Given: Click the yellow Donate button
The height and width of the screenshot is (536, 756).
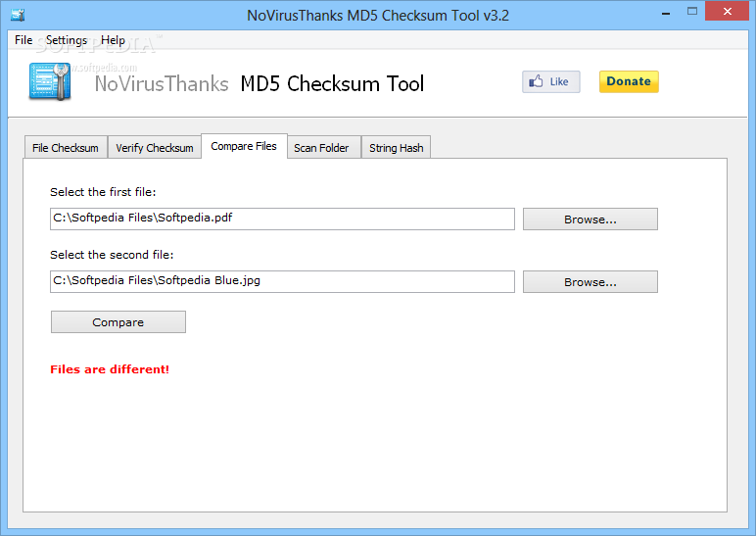Looking at the screenshot, I should click(x=629, y=81).
